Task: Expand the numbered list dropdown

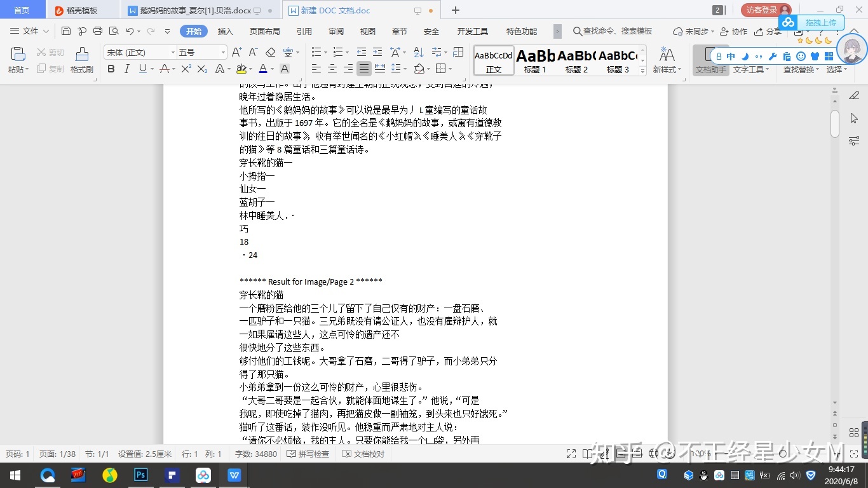Action: click(346, 52)
